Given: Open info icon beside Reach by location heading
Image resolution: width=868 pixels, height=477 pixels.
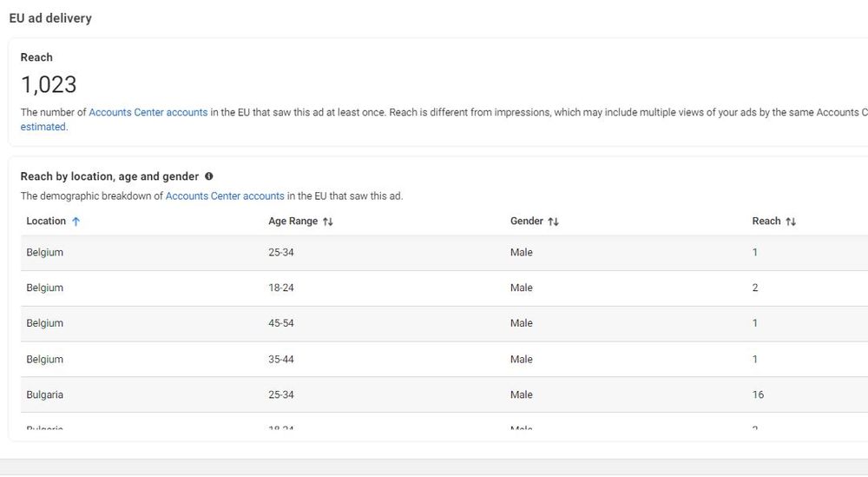Looking at the screenshot, I should (209, 176).
